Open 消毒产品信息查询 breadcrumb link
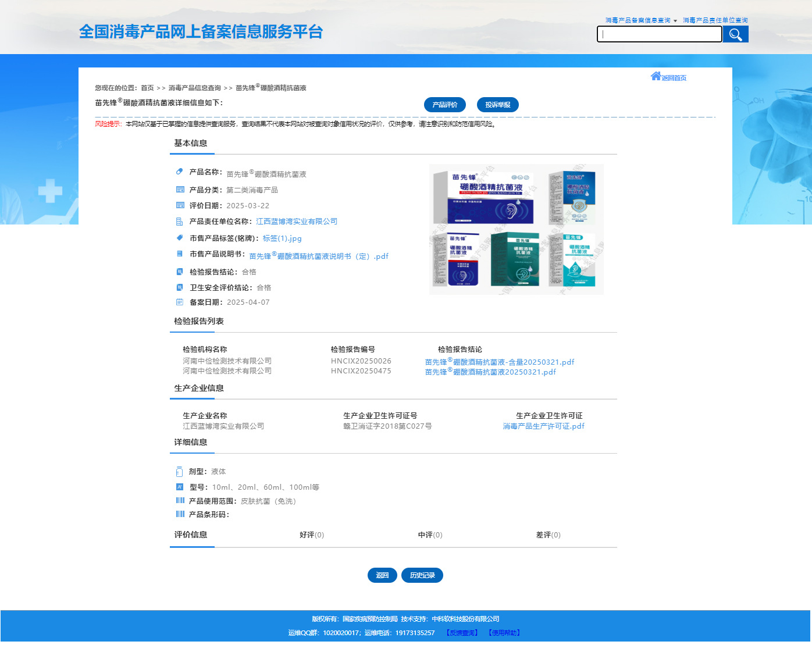 (195, 88)
